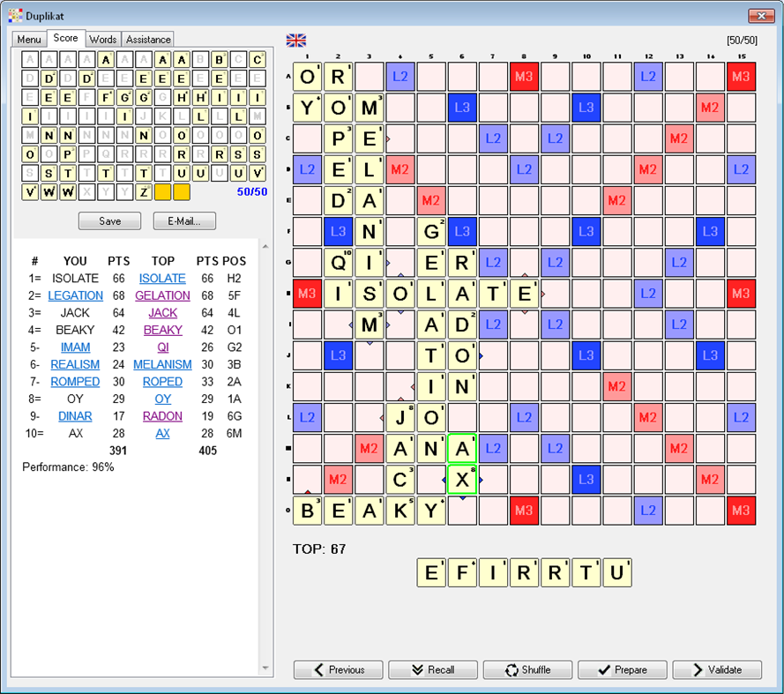Open the RADON word link
This screenshot has width=784, height=694.
pyautogui.click(x=162, y=416)
